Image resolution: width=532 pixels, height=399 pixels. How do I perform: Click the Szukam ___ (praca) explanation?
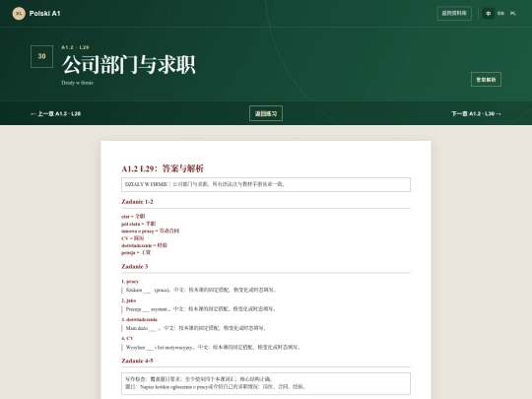(x=201, y=290)
